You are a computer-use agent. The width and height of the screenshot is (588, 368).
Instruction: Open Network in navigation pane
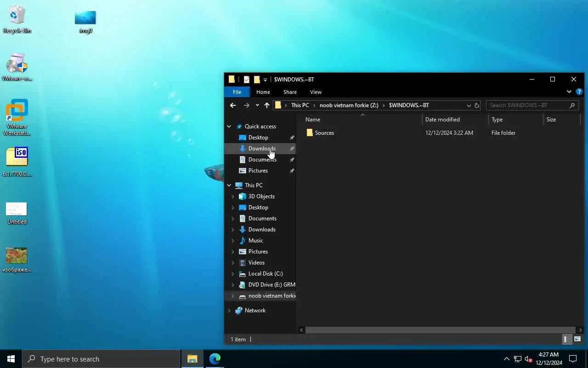click(255, 310)
